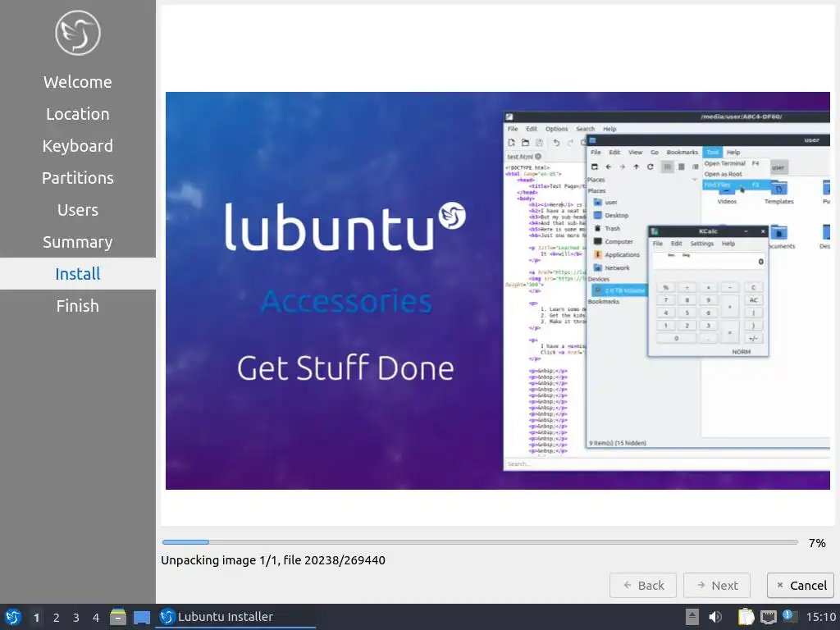Image resolution: width=840 pixels, height=630 pixels.
Task: Select the Users step in sidebar
Action: [78, 210]
